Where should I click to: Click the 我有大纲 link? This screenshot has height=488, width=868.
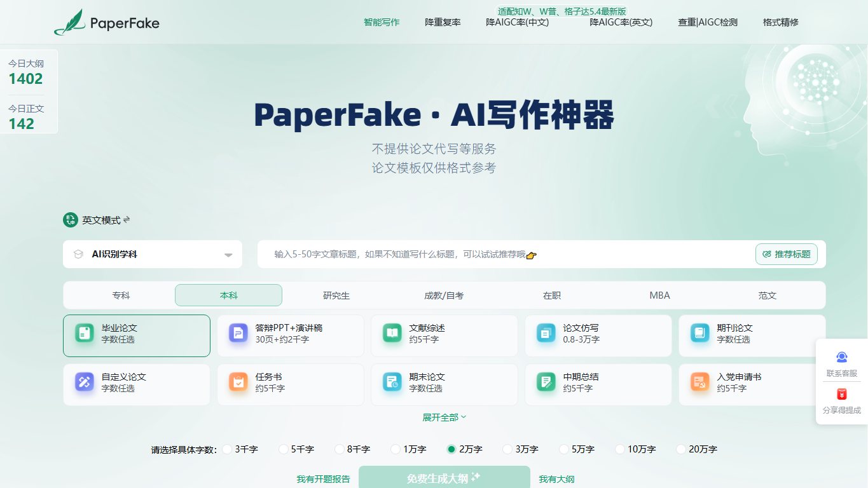pyautogui.click(x=556, y=479)
